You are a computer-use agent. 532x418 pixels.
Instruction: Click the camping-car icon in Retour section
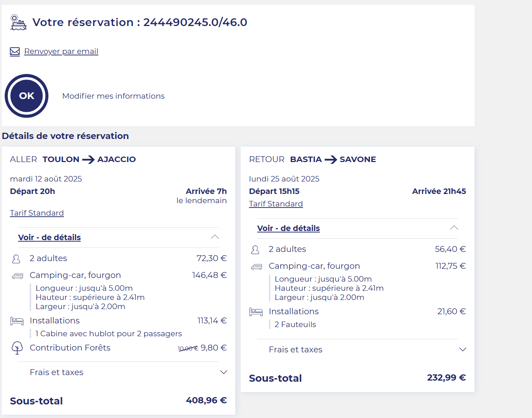coord(256,267)
